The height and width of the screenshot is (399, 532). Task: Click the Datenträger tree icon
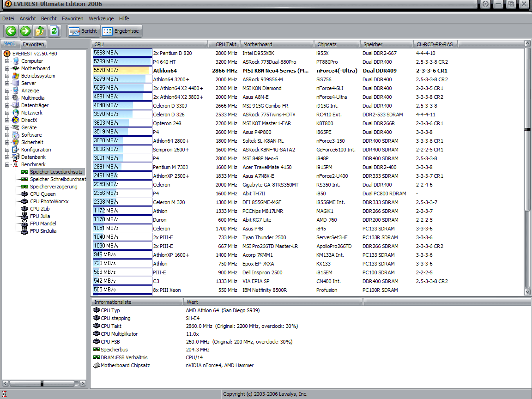[16, 105]
